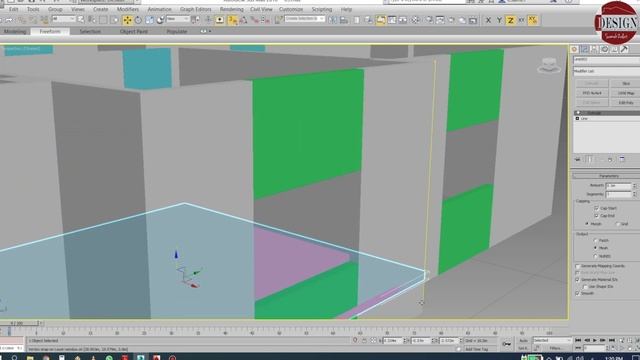Select the NURBS output radio button
The height and width of the screenshot is (360, 640).
pyautogui.click(x=595, y=256)
